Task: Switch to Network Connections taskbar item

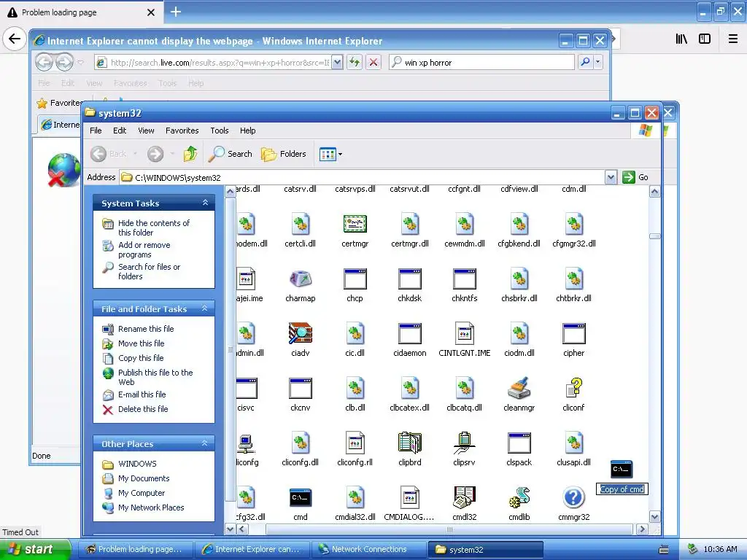Action: (x=368, y=549)
